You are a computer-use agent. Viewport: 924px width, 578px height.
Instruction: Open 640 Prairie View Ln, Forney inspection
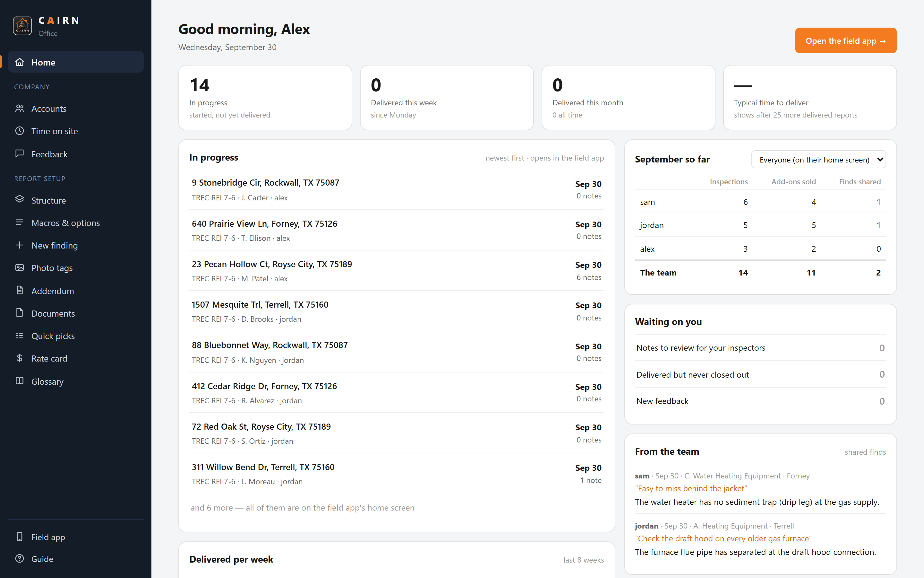pyautogui.click(x=396, y=230)
